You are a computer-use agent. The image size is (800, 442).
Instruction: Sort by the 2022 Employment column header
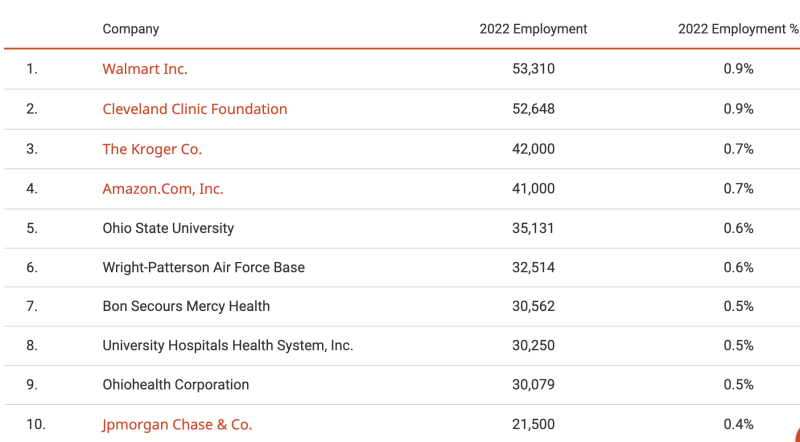pyautogui.click(x=533, y=29)
